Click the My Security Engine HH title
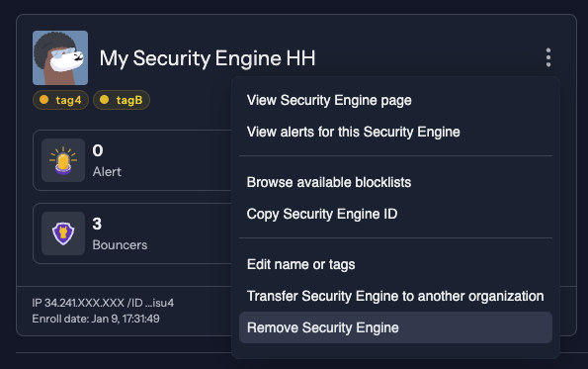Image resolution: width=588 pixels, height=369 pixels. [208, 58]
